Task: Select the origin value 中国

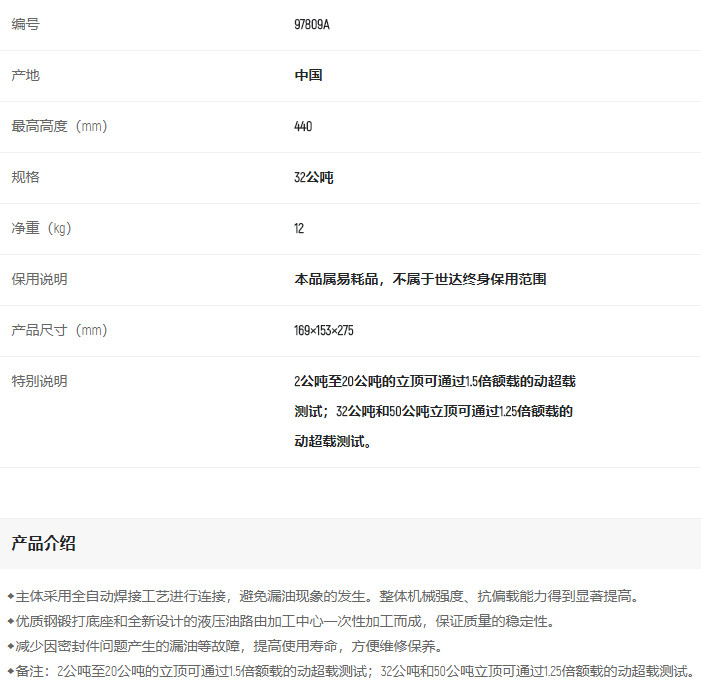Action: tap(308, 75)
